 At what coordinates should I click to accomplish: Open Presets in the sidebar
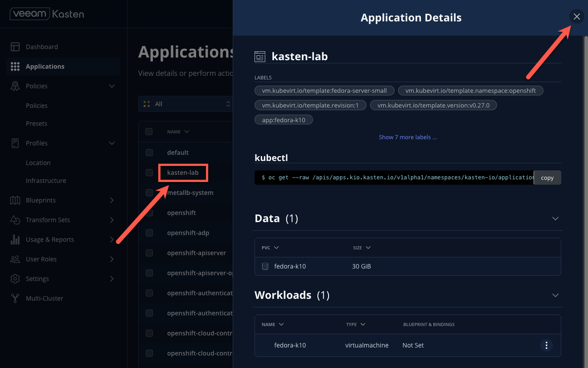click(x=37, y=124)
